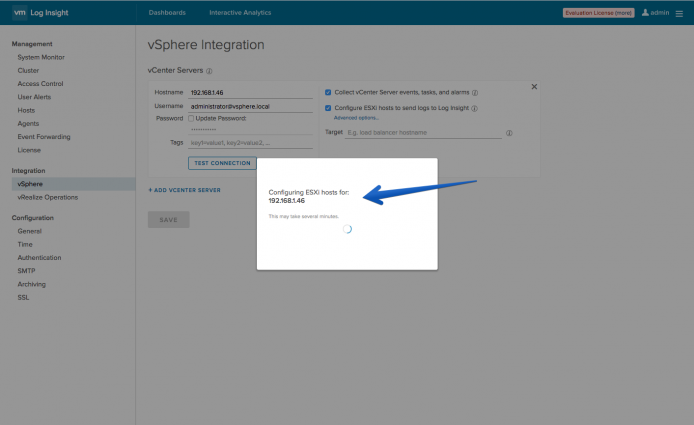This screenshot has height=425, width=694.
Task: Click 'This may take several minutes.' text
Action: (x=304, y=216)
